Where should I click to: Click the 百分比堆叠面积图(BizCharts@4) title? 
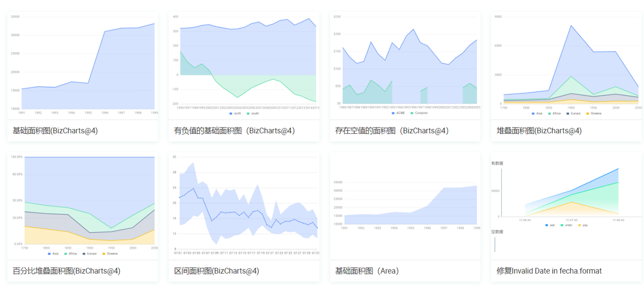pos(67,271)
